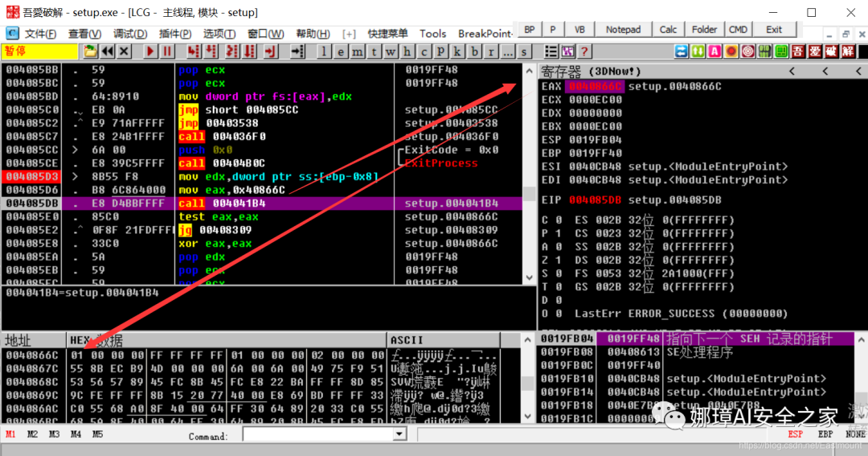Open the 窗口(W) menu

coord(266,34)
